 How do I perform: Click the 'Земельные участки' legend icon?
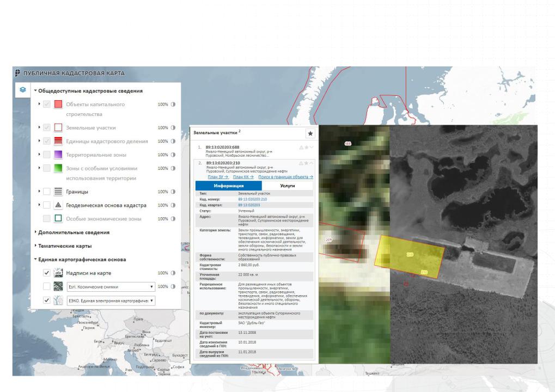tap(58, 127)
